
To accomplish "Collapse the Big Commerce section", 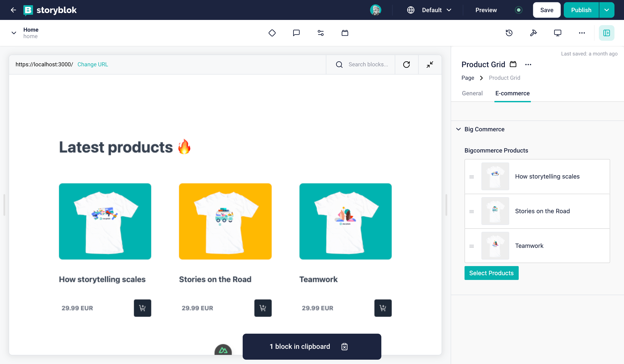I will point(458,129).
